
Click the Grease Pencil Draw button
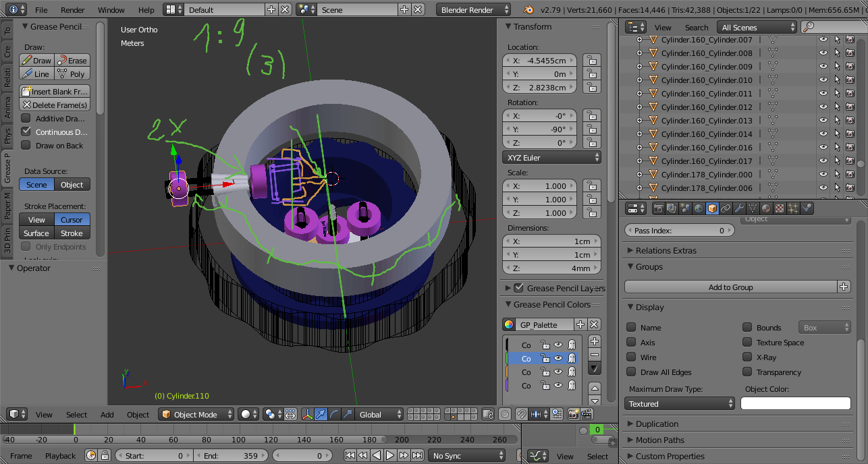coord(36,60)
